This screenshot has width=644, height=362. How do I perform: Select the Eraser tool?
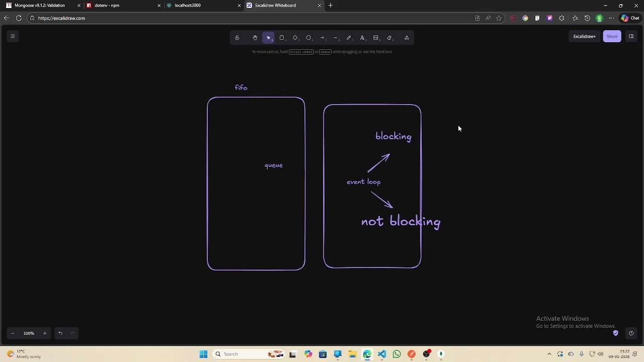point(389,38)
